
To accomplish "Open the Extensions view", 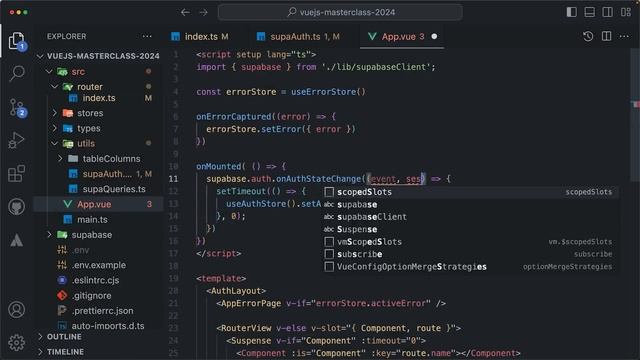I will click(x=16, y=173).
